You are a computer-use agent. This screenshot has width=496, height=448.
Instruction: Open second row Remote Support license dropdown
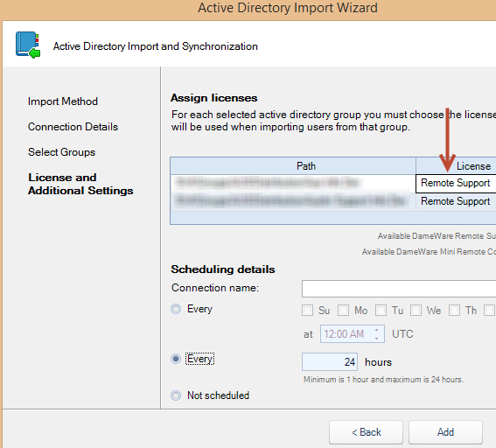456,201
